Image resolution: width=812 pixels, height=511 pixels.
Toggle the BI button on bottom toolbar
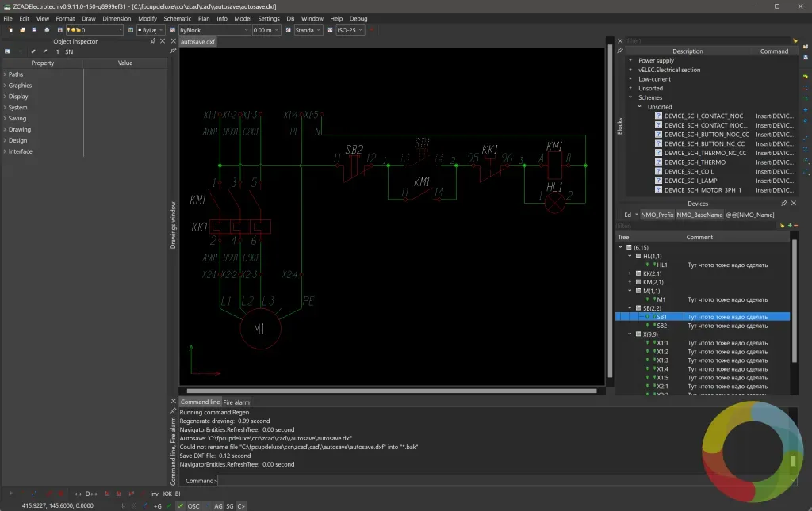click(178, 494)
